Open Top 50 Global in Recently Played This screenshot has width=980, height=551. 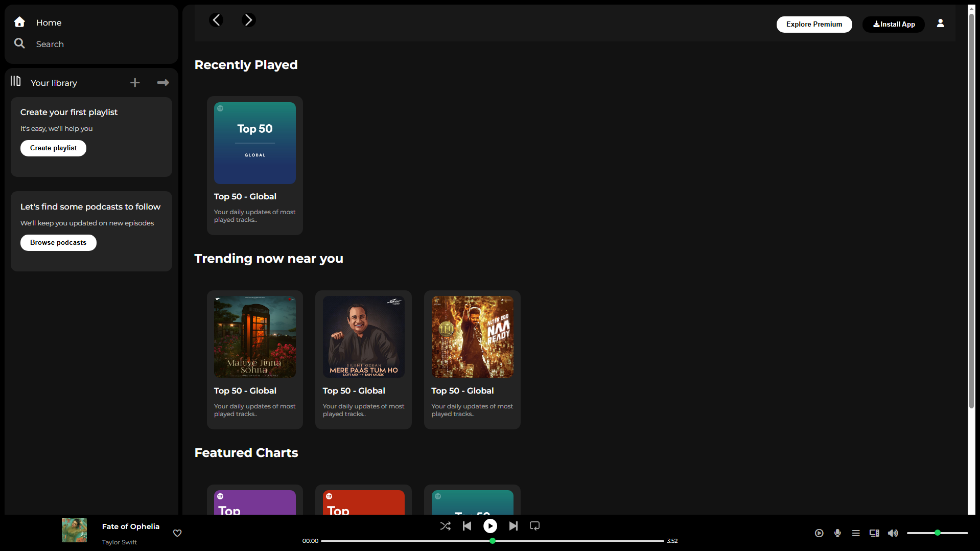pyautogui.click(x=255, y=166)
